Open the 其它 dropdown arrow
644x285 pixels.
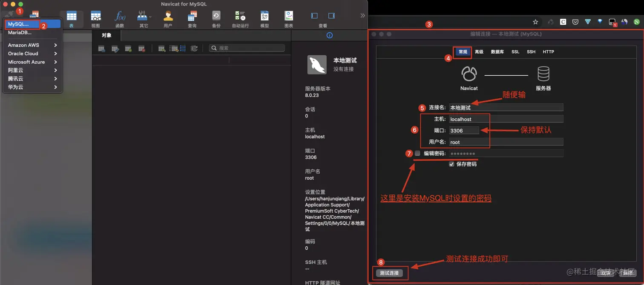tap(150, 16)
